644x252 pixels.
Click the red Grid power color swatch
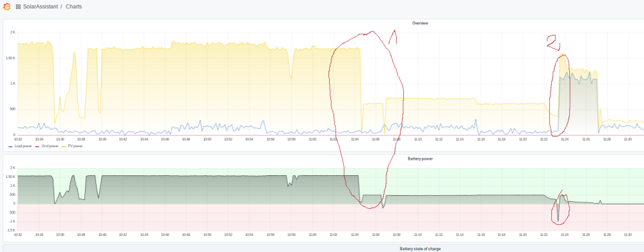click(37, 146)
